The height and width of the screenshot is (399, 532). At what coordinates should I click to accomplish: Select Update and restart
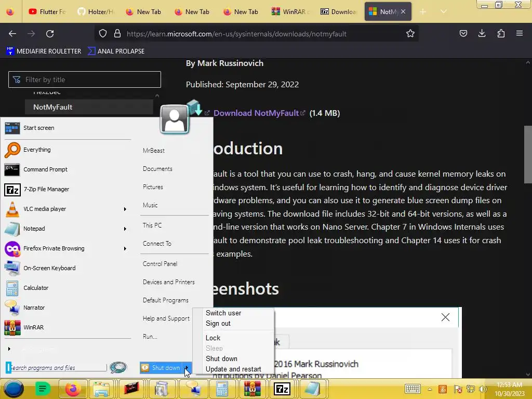[233, 369]
